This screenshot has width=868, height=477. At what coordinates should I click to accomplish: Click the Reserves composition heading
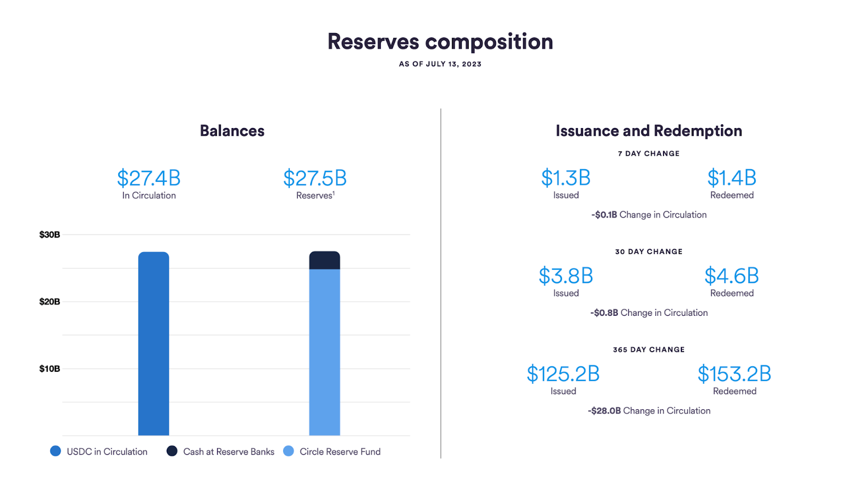click(440, 42)
